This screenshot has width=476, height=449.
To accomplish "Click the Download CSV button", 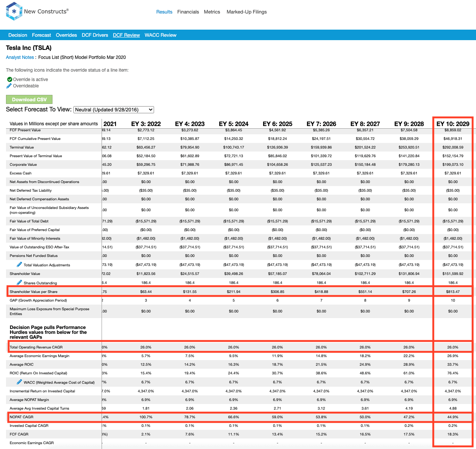I will click(29, 99).
